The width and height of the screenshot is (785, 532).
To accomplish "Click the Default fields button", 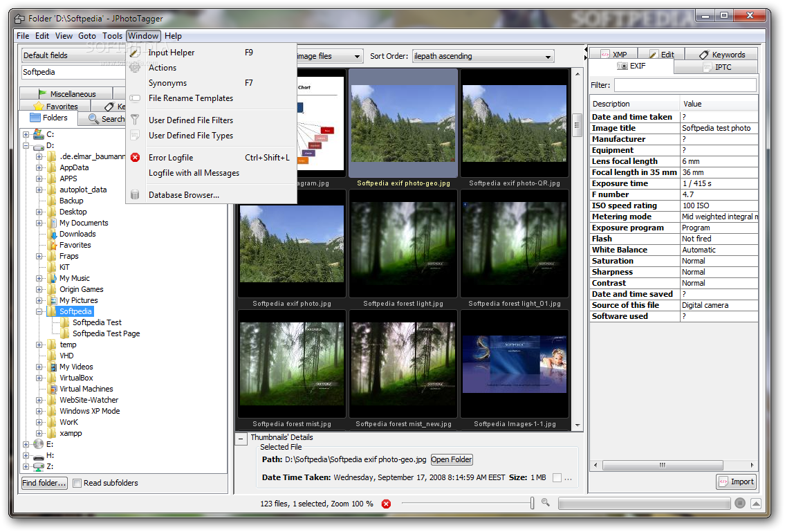I will coord(73,55).
